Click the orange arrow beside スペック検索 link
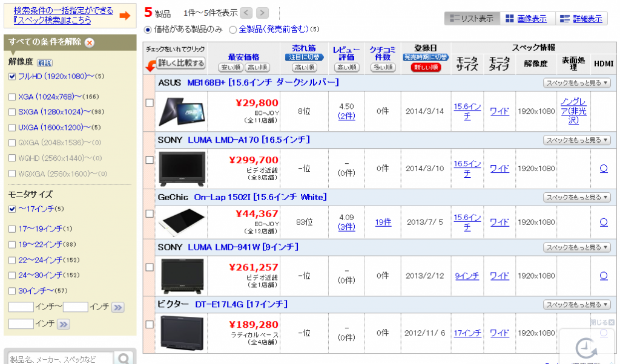 pos(125,16)
